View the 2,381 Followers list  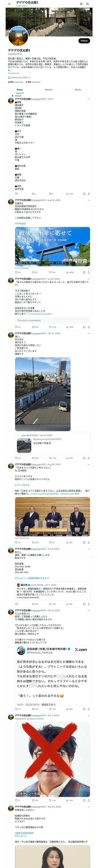tap(33, 82)
